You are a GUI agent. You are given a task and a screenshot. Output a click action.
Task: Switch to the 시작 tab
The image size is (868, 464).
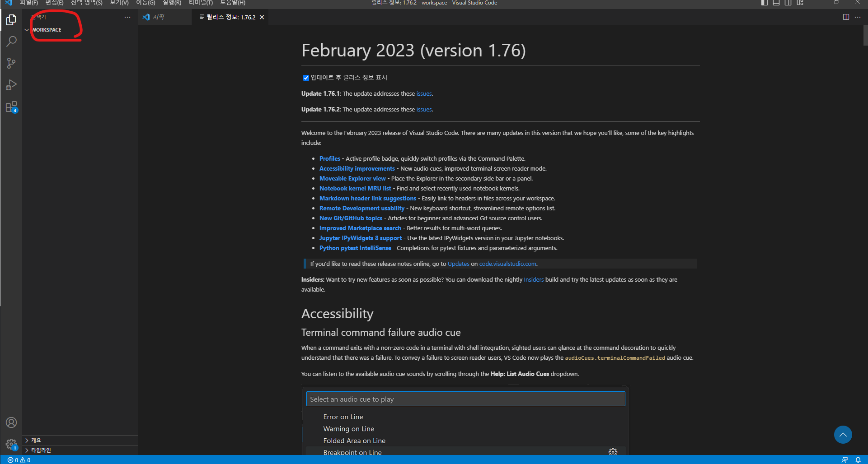165,17
